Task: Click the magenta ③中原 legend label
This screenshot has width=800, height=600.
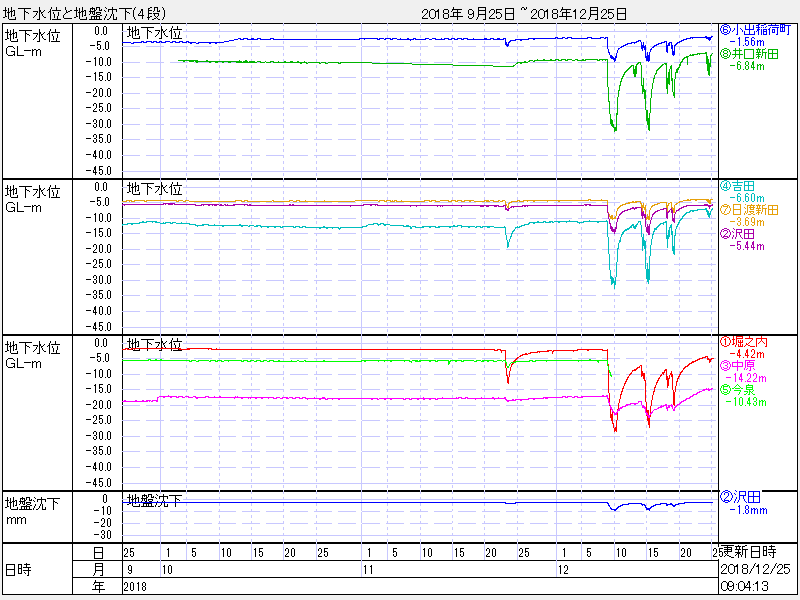Action: [x=745, y=366]
